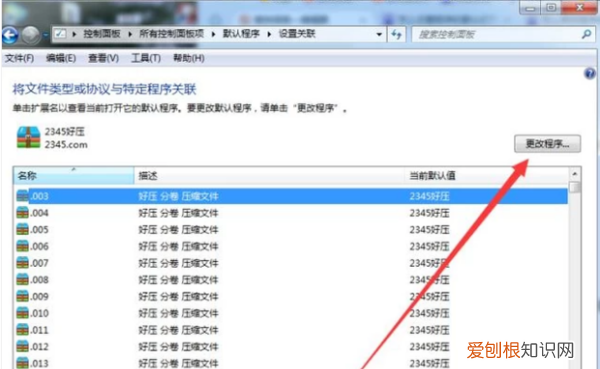
Task: Click the archive icon of .005 row
Action: [23, 229]
